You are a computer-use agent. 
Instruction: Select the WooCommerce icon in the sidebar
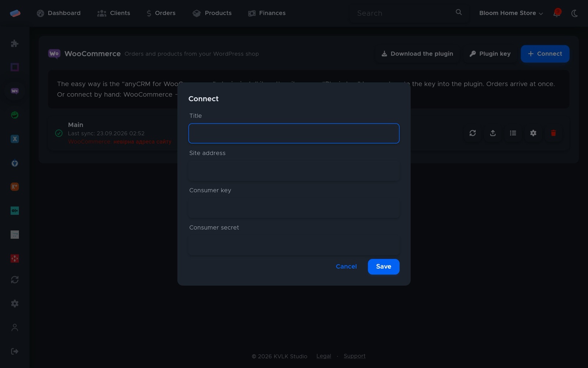(x=15, y=91)
